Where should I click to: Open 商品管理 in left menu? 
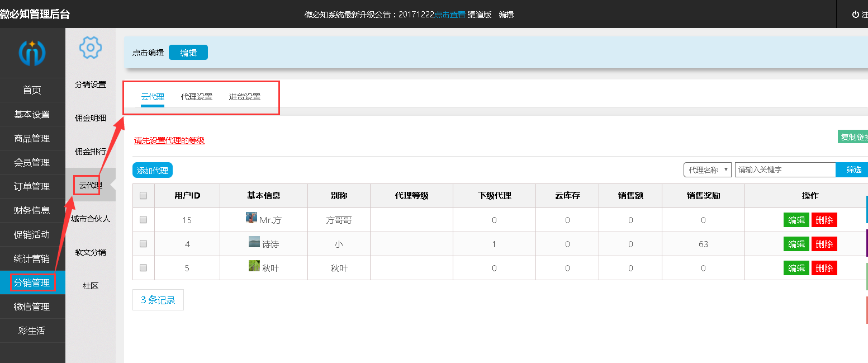(x=32, y=139)
